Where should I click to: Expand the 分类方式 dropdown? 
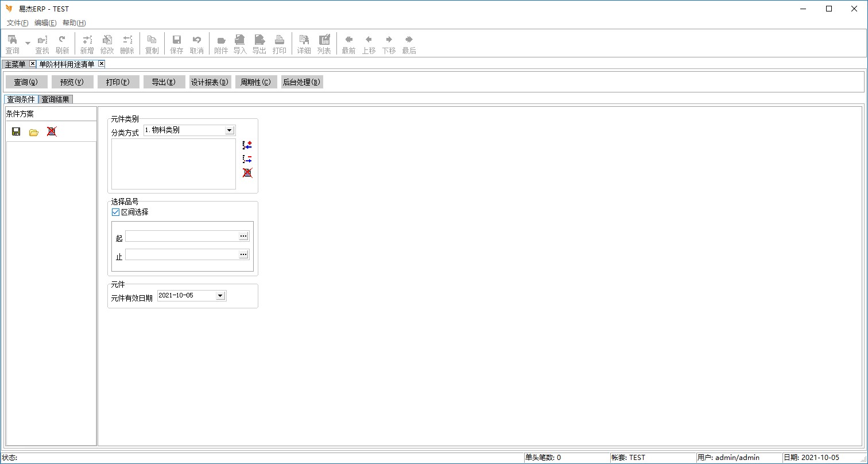click(x=229, y=130)
